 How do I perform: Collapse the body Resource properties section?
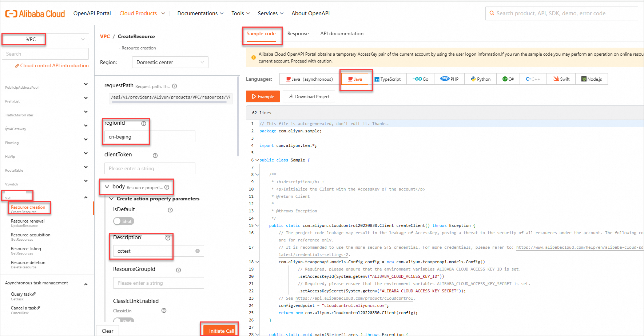point(107,187)
